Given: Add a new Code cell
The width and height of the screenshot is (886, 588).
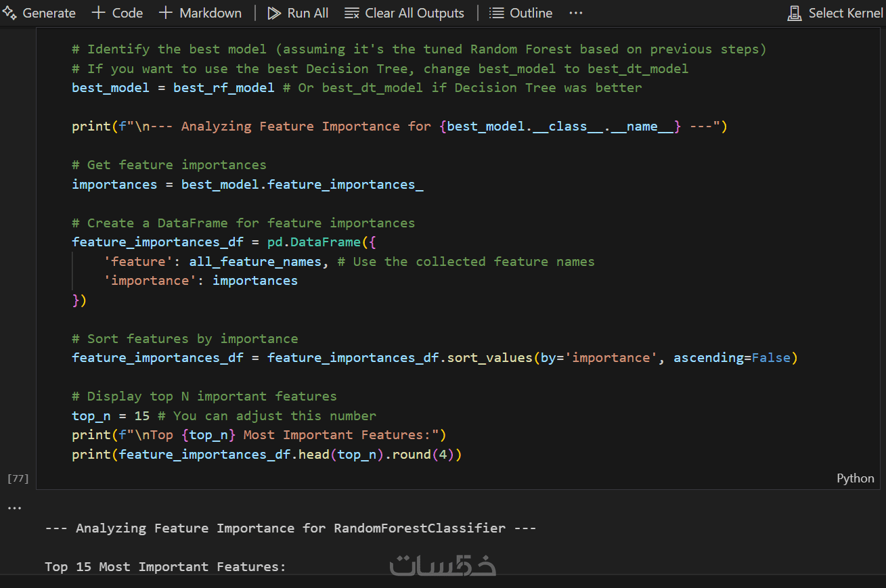Looking at the screenshot, I should tap(117, 13).
